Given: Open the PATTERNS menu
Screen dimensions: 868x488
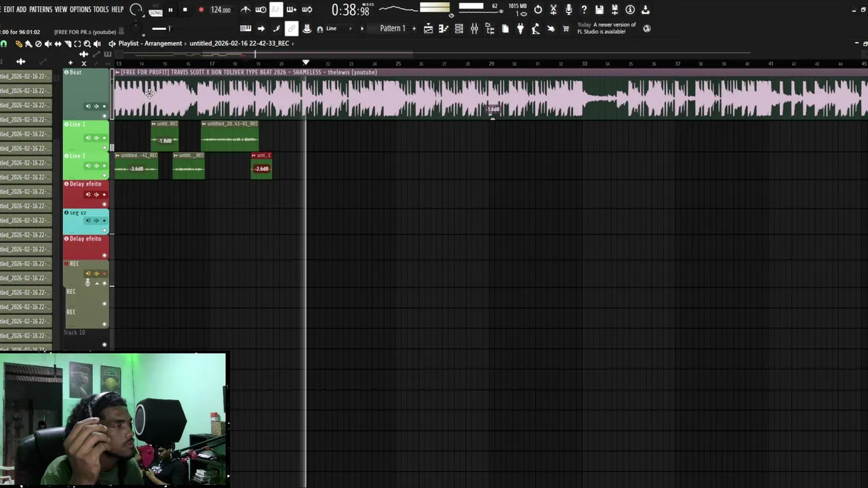Looking at the screenshot, I should [41, 9].
